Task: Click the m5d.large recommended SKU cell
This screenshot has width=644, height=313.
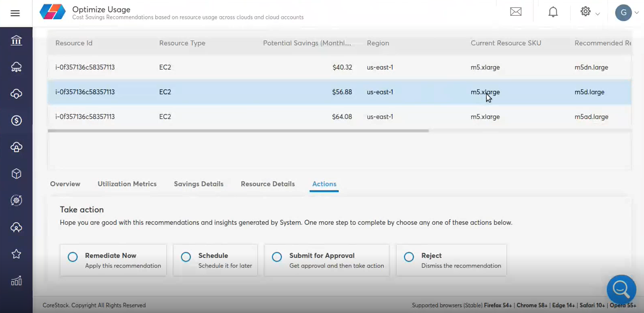Action: [x=590, y=92]
